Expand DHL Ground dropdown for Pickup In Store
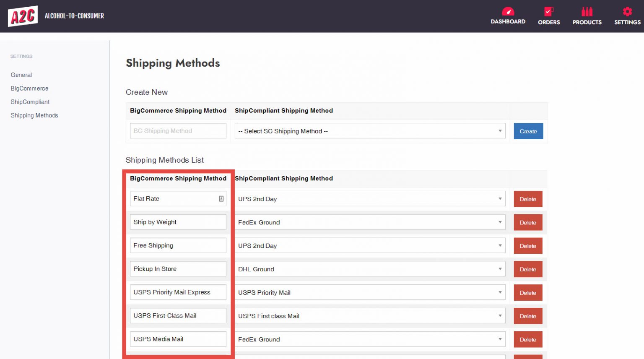644x359 pixels. [370, 269]
